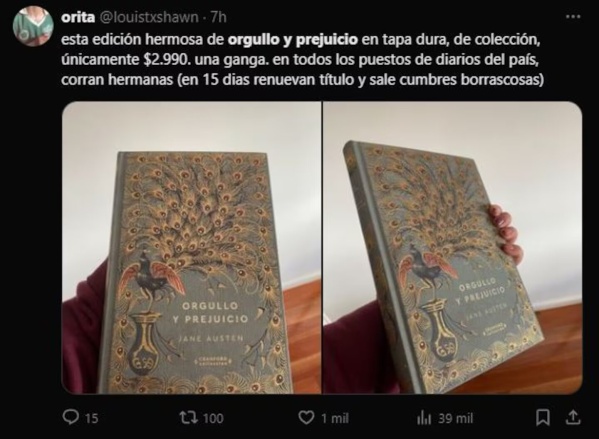Click the like count "1 mil"
This screenshot has height=439, width=599.
(335, 418)
